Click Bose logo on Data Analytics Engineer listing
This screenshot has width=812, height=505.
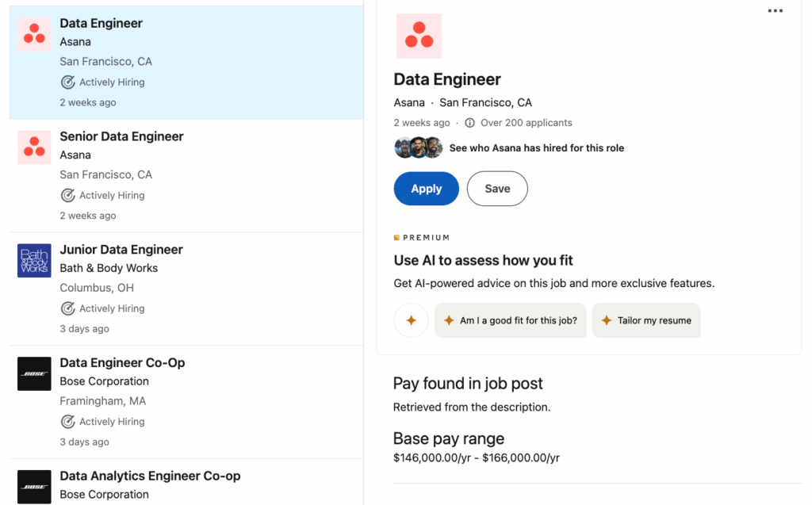point(34,487)
